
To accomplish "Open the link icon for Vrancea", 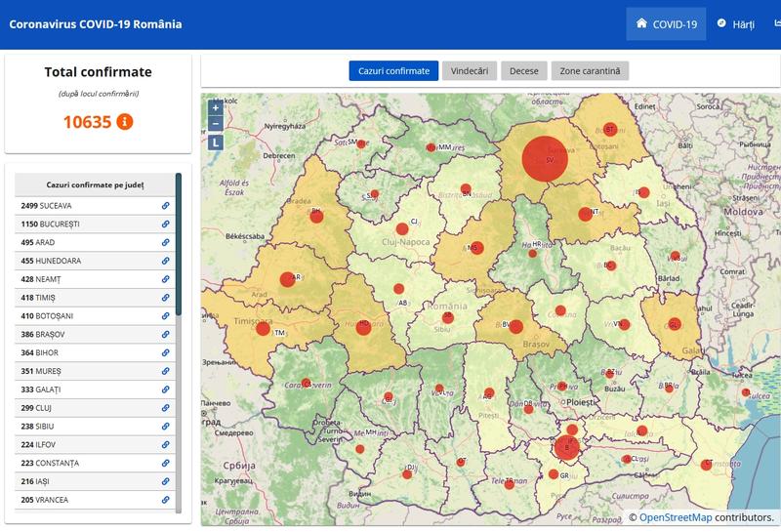I will (166, 500).
